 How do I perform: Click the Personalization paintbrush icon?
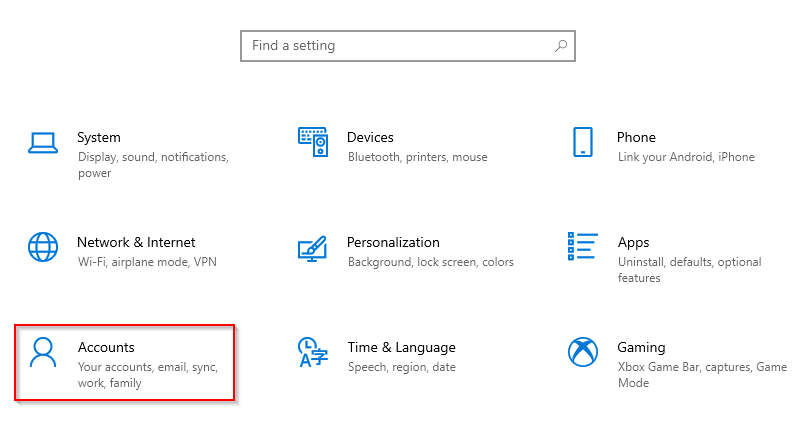[x=313, y=247]
